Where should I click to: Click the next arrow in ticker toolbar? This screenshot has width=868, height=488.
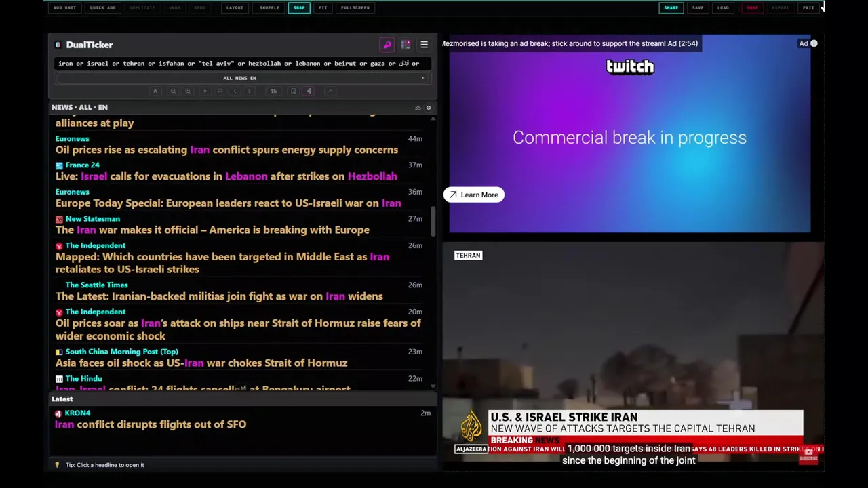pyautogui.click(x=250, y=91)
